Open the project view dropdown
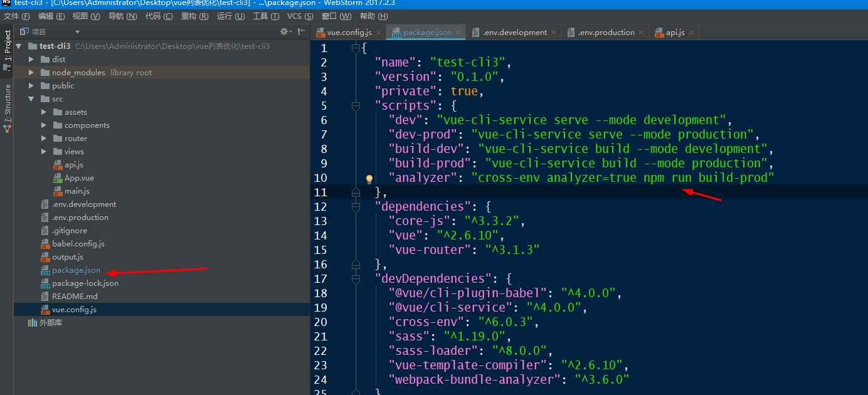The image size is (868, 395). pyautogui.click(x=77, y=32)
